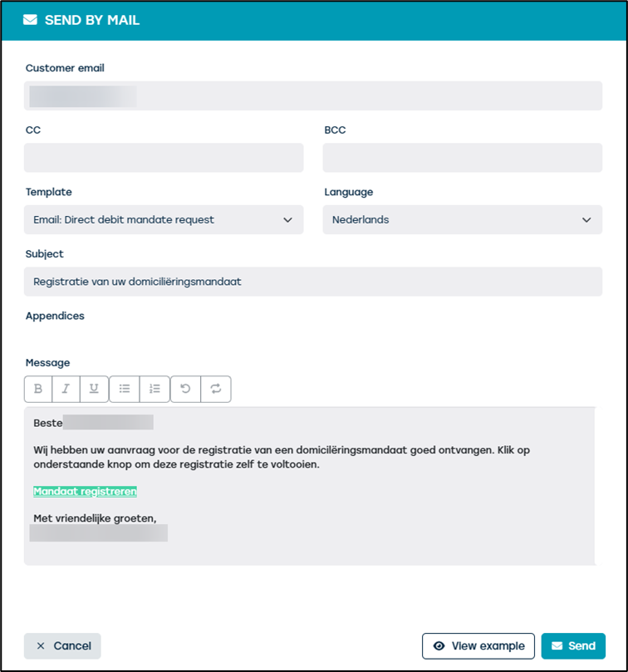628x672 pixels.
Task: Open the Template dropdown
Action: (x=164, y=220)
